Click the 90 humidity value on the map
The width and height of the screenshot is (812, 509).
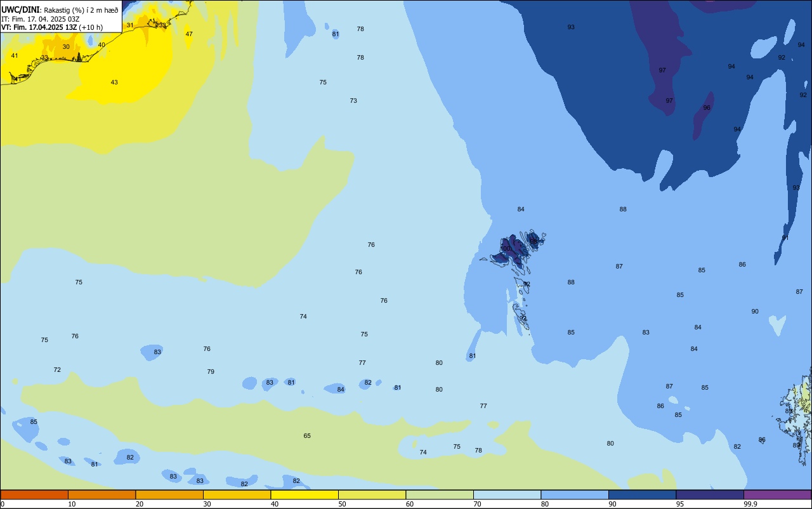(x=755, y=312)
